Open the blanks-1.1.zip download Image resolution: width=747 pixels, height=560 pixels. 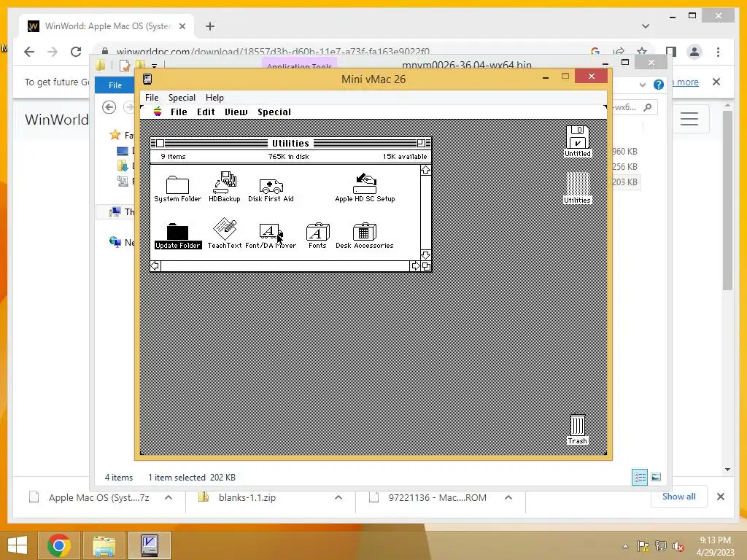247,497
